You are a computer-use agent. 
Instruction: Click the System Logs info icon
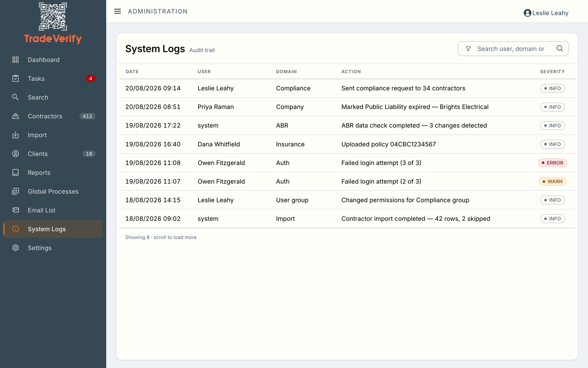[16, 229]
